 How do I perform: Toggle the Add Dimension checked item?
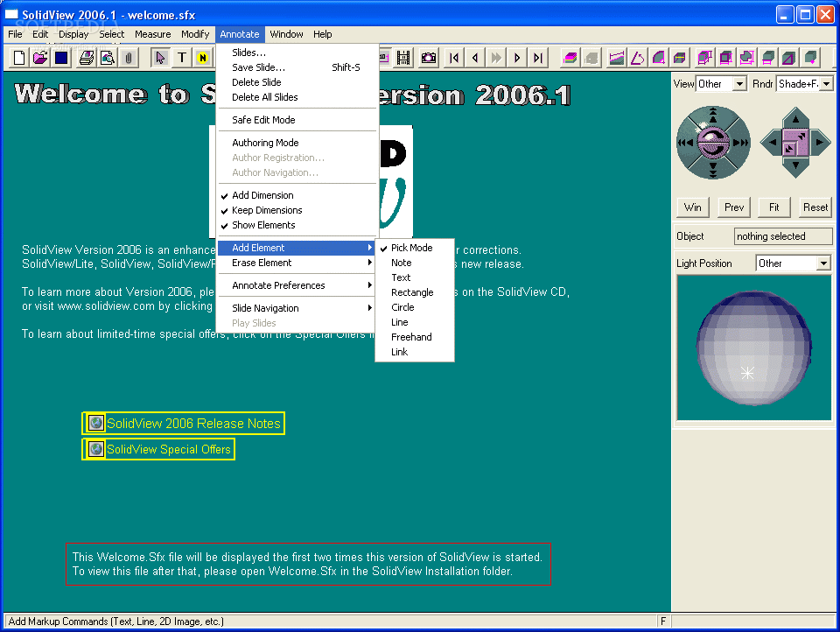297,195
